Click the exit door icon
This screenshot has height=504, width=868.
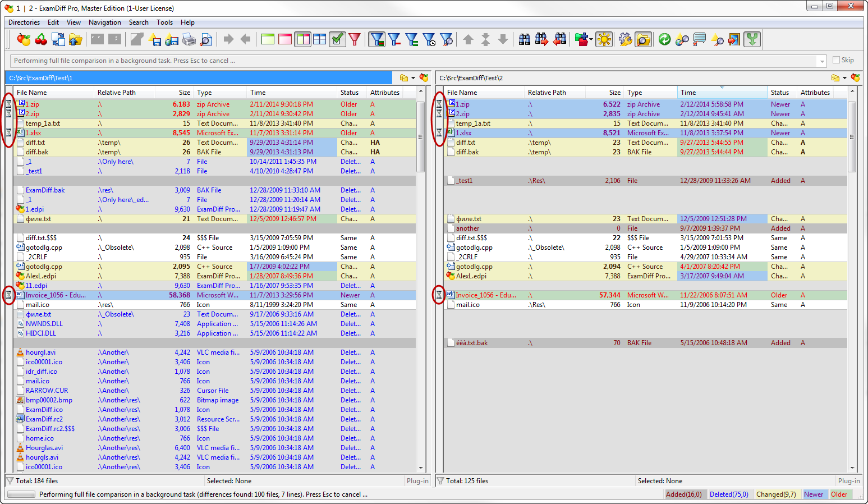point(734,39)
